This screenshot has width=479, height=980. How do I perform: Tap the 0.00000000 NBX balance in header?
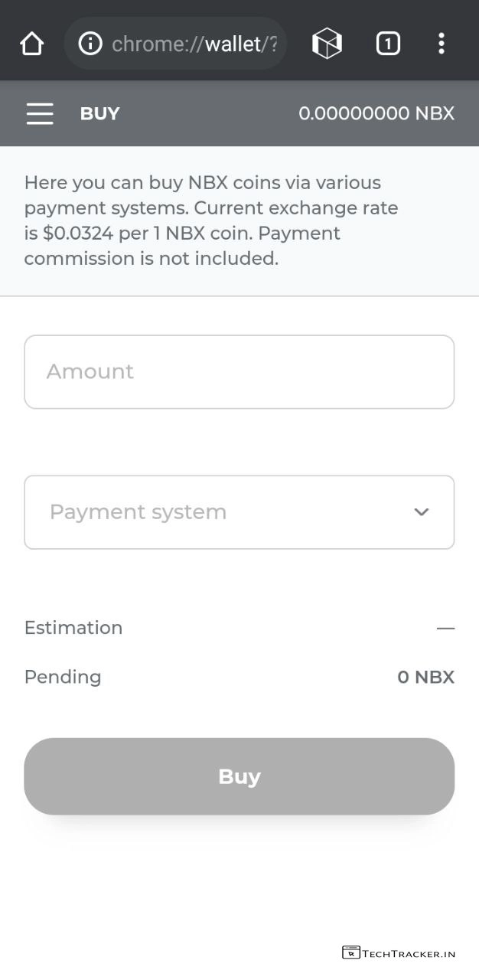[x=376, y=113]
